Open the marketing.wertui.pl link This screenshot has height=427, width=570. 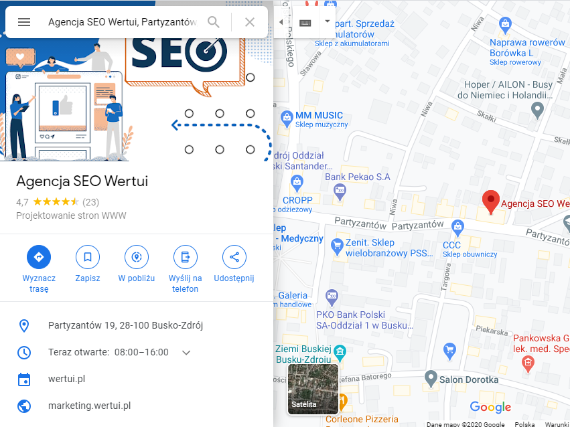pos(89,406)
